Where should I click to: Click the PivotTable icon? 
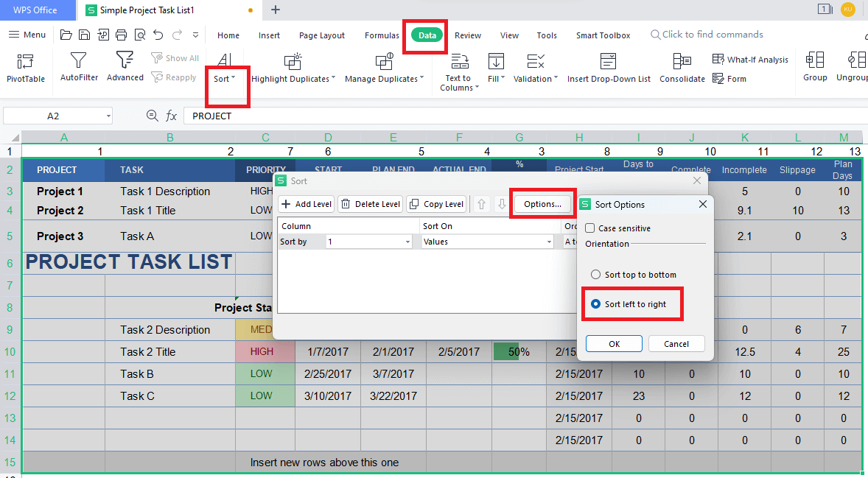pos(26,62)
